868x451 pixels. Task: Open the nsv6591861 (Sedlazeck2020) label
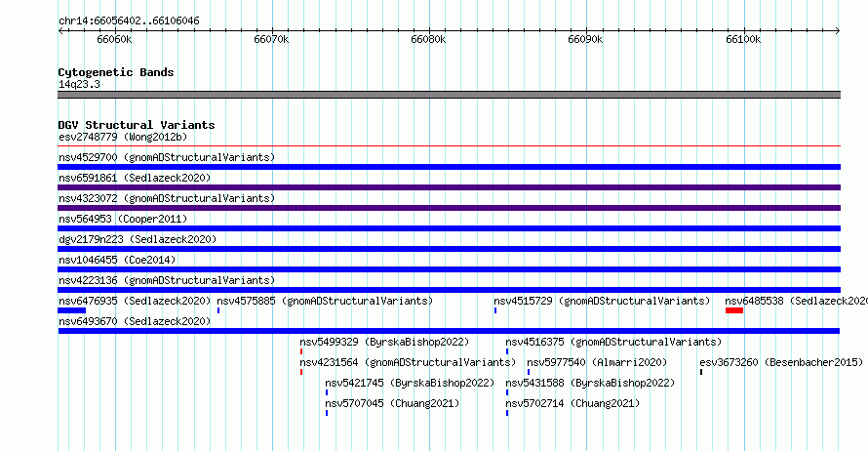tap(135, 178)
